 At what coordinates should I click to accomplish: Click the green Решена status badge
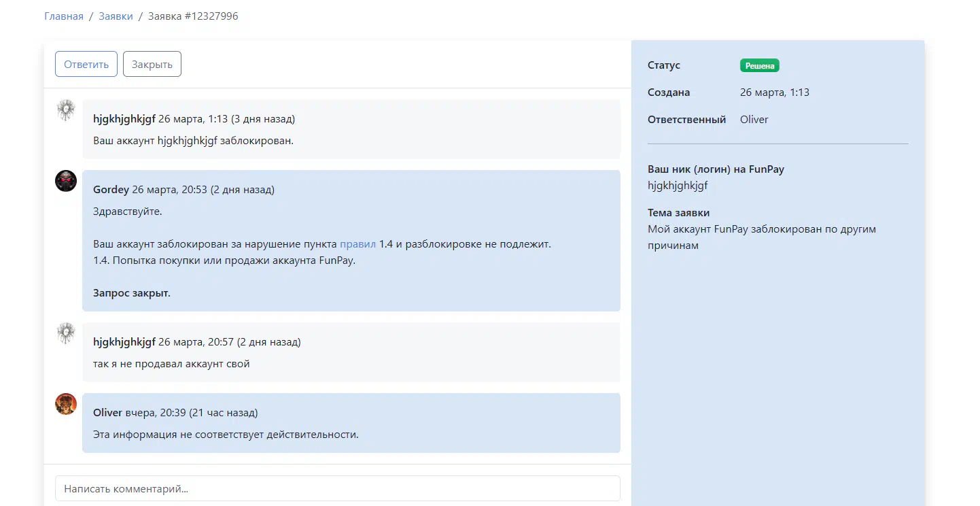pyautogui.click(x=759, y=65)
